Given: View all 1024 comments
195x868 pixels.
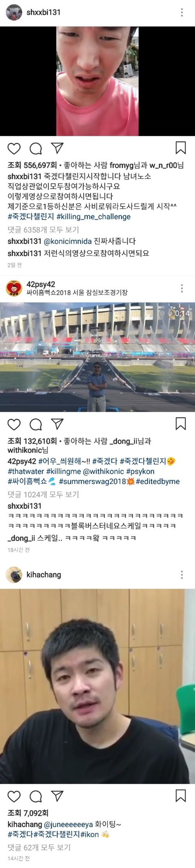Looking at the screenshot, I should (x=43, y=494).
